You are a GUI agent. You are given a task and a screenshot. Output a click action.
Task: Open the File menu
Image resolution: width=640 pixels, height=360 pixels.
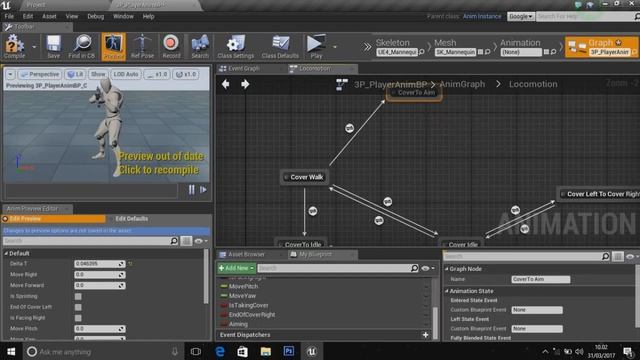tap(9, 16)
